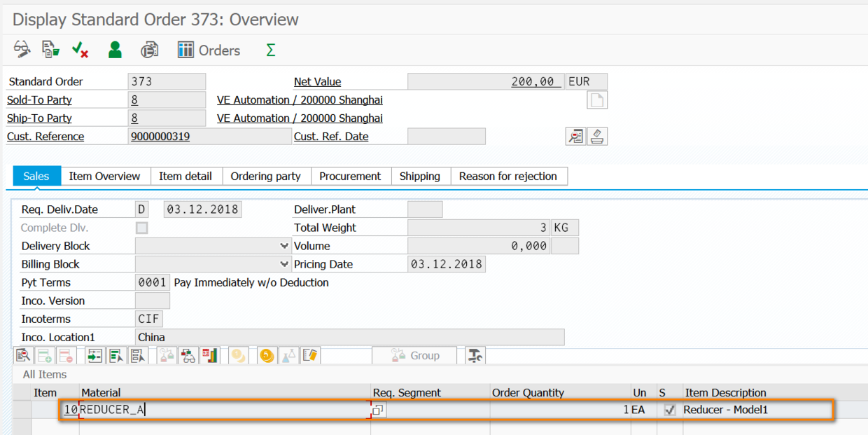868x435 pixels.
Task: Click the Pricing Date field
Action: click(447, 264)
